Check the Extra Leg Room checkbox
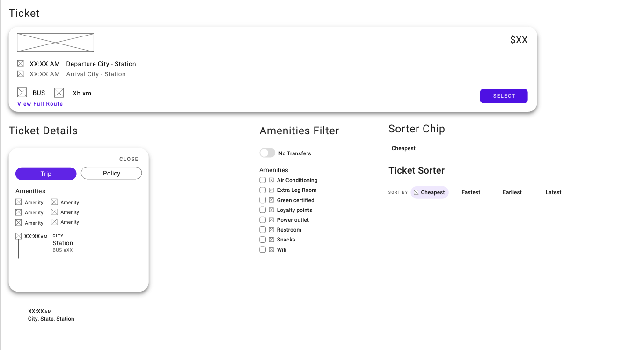The image size is (644, 350). pos(263,190)
